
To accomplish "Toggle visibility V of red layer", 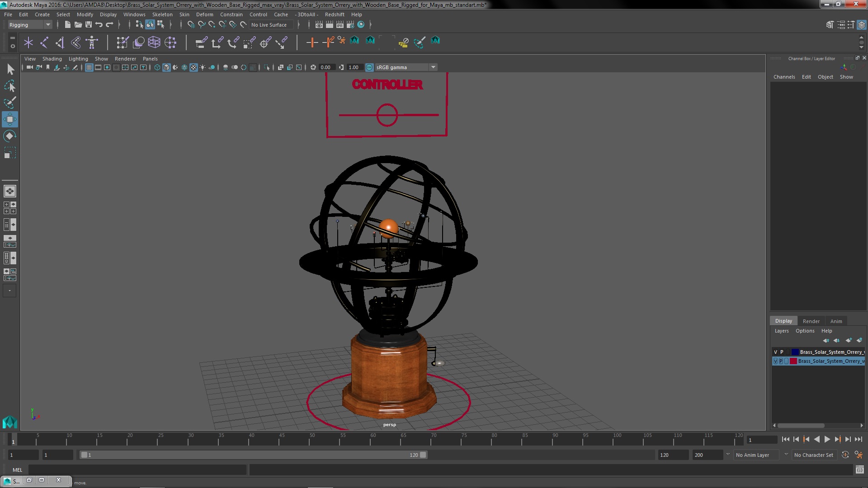I will [776, 361].
